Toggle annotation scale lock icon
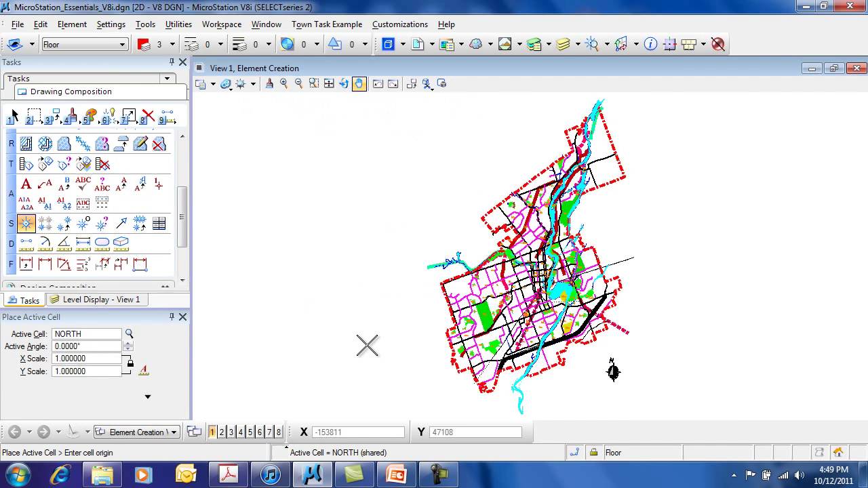Screen dimensions: 868x488 point(143,370)
